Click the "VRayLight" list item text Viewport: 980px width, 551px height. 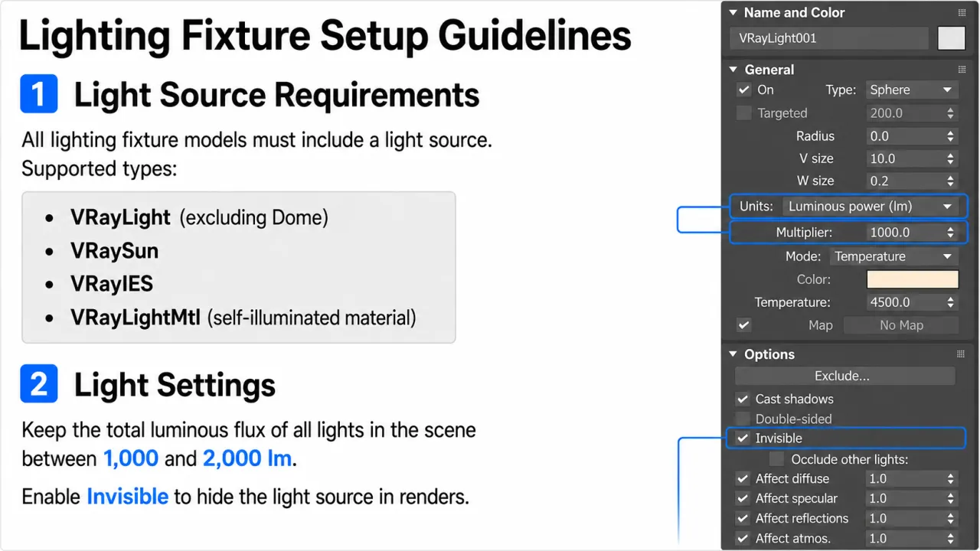pyautogui.click(x=120, y=218)
